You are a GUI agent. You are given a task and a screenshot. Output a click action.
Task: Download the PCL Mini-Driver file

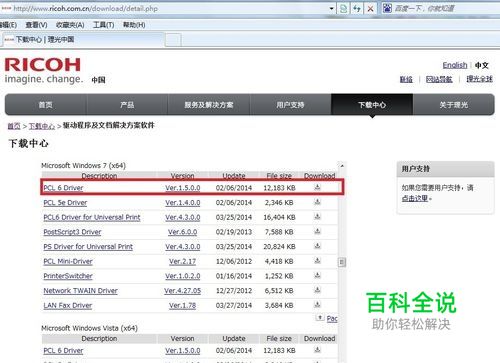[317, 260]
